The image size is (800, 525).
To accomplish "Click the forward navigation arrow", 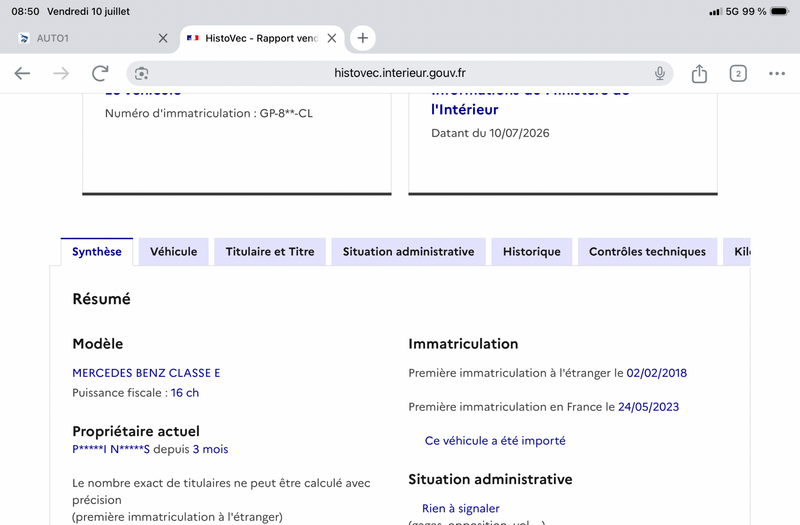I will coord(61,73).
